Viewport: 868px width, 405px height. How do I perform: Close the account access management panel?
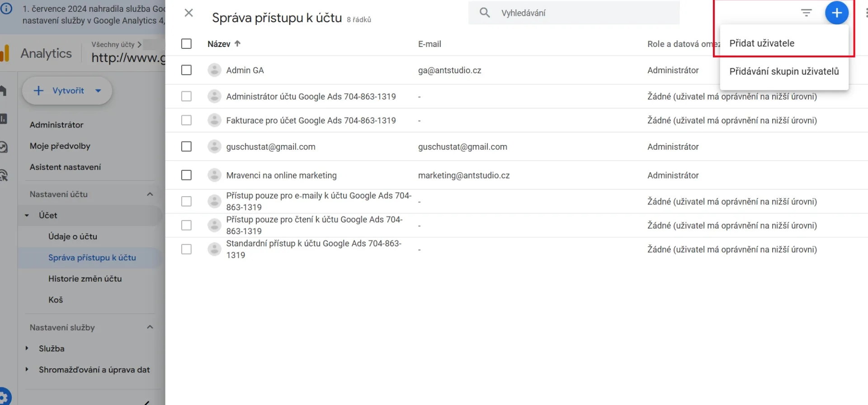coord(189,13)
